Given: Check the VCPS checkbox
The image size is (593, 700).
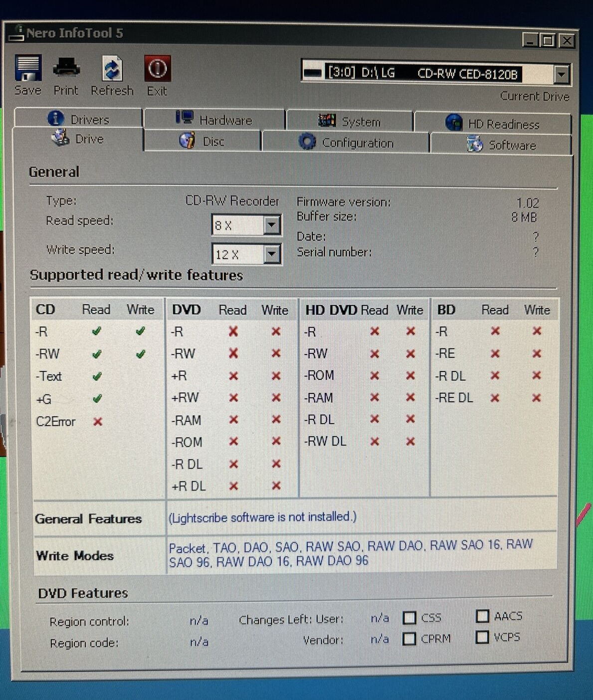Looking at the screenshot, I should pyautogui.click(x=482, y=637).
